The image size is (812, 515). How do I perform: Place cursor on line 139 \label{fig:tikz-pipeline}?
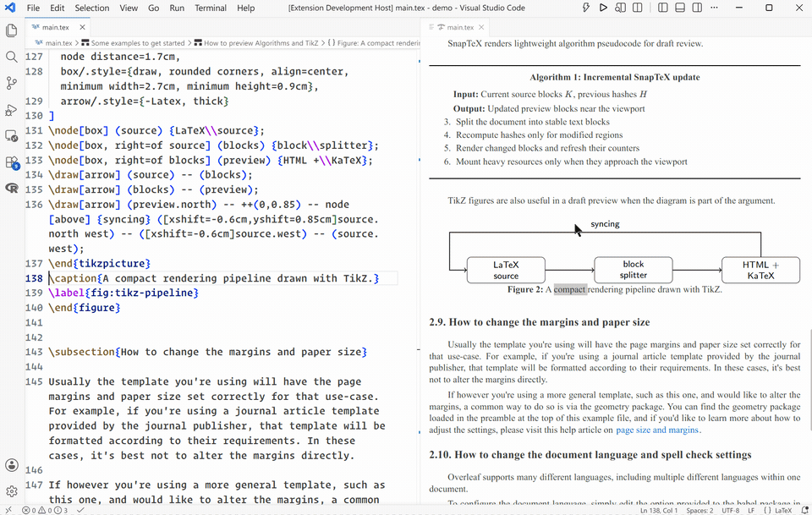coord(123,293)
